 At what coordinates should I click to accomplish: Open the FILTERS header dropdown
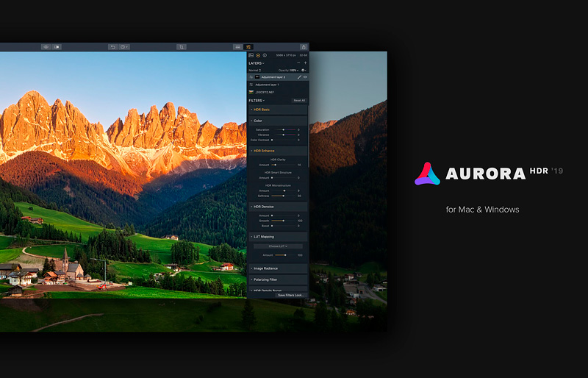pyautogui.click(x=257, y=101)
